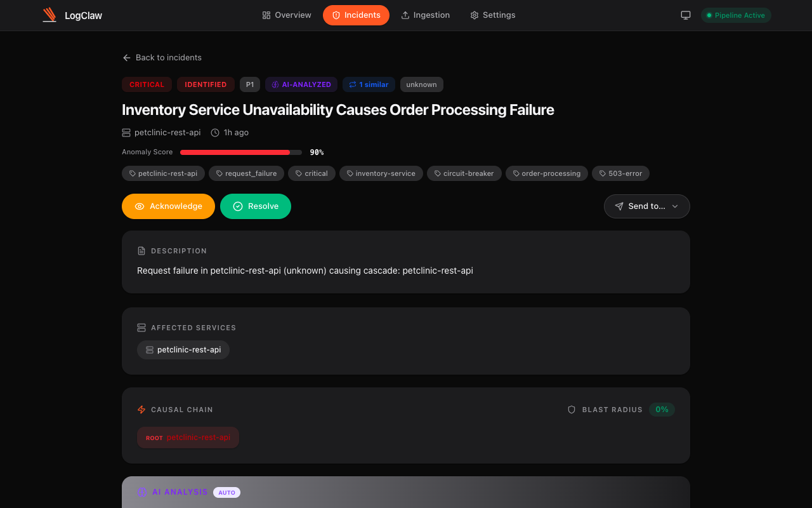Click the shield icon next to Blast Radius
The width and height of the screenshot is (812, 508).
pyautogui.click(x=572, y=410)
